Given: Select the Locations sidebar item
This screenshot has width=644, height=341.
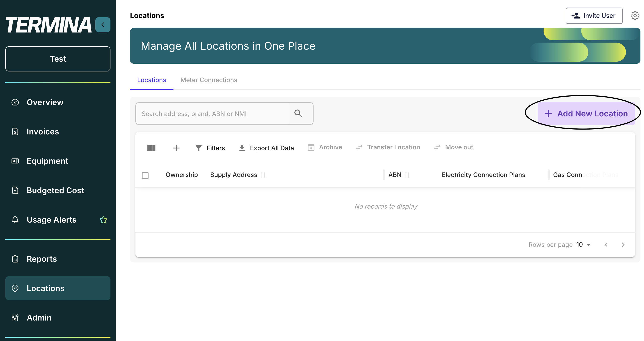Looking at the screenshot, I should pos(58,288).
